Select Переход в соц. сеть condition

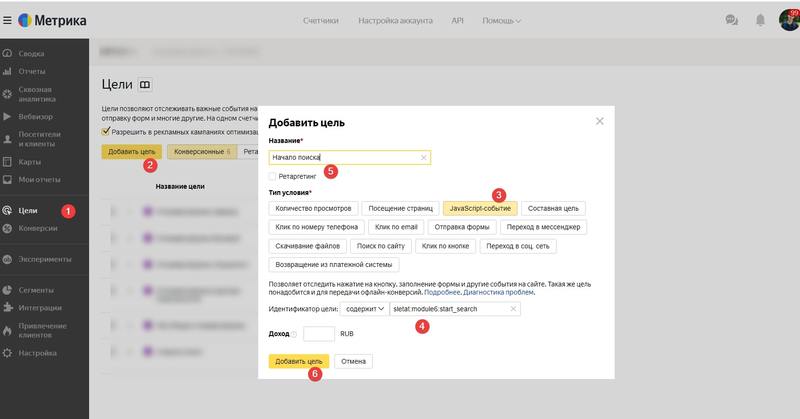pyautogui.click(x=518, y=246)
